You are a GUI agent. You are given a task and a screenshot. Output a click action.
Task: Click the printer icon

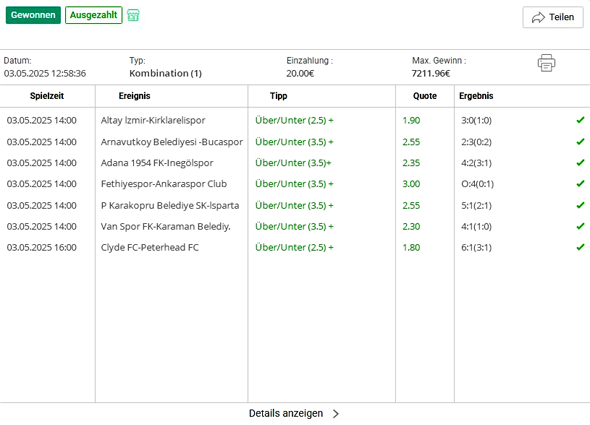[546, 63]
